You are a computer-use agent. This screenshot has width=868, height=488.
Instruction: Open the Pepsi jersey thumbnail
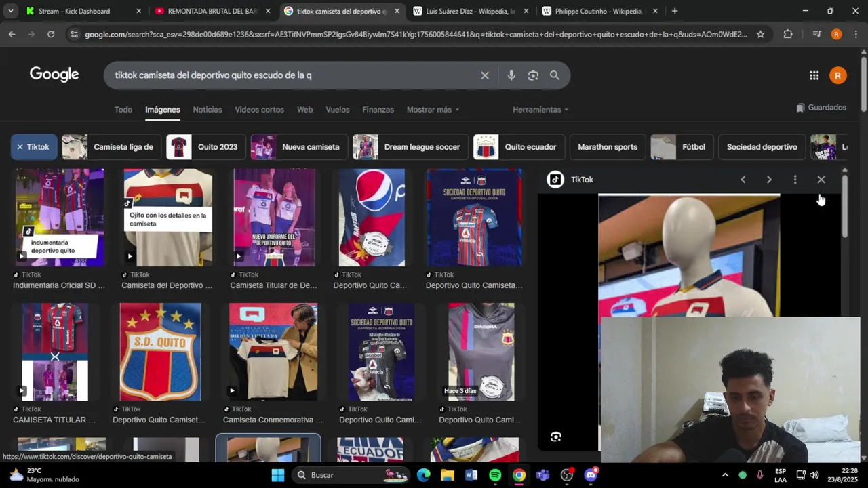pos(372,218)
